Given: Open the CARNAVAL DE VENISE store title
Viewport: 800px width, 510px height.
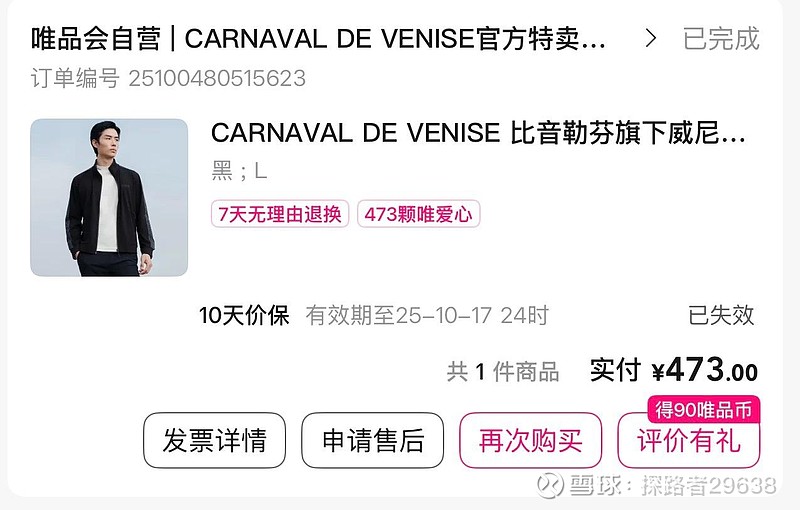Looking at the screenshot, I should 318,39.
